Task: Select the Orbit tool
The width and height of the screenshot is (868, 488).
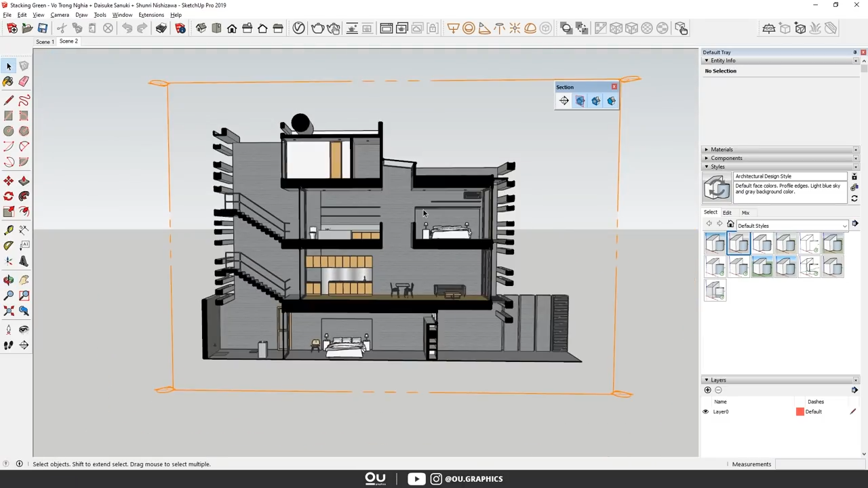Action: tap(8, 280)
